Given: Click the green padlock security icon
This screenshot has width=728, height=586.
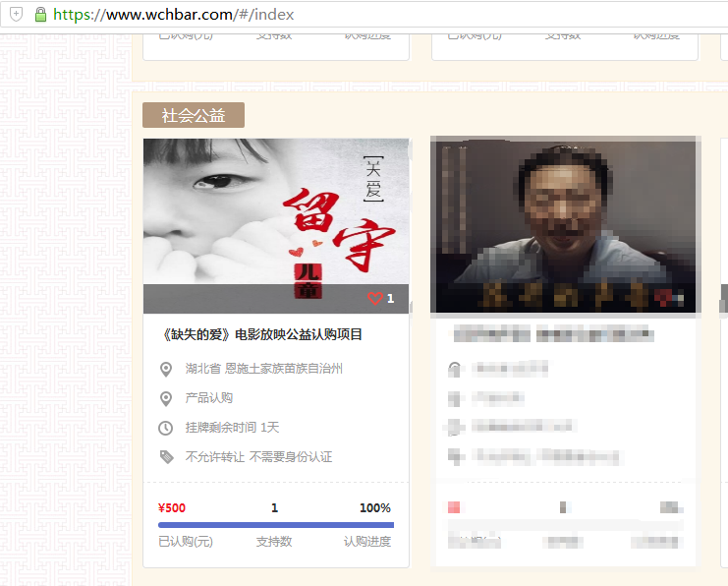Looking at the screenshot, I should point(40,15).
